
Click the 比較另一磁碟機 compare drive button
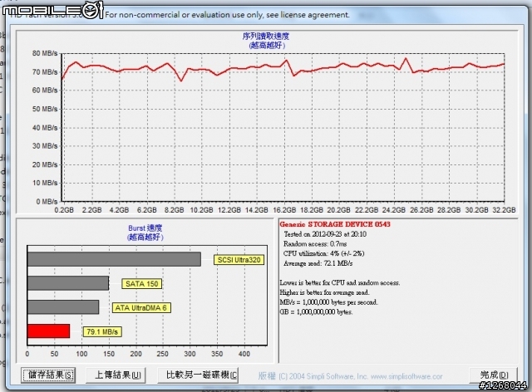[x=198, y=375]
